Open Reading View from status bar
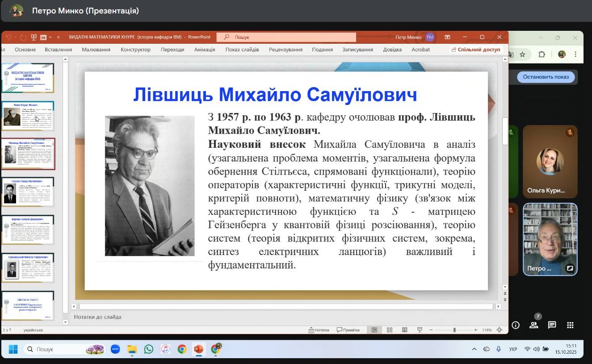The height and width of the screenshot is (364, 592). coord(405,330)
